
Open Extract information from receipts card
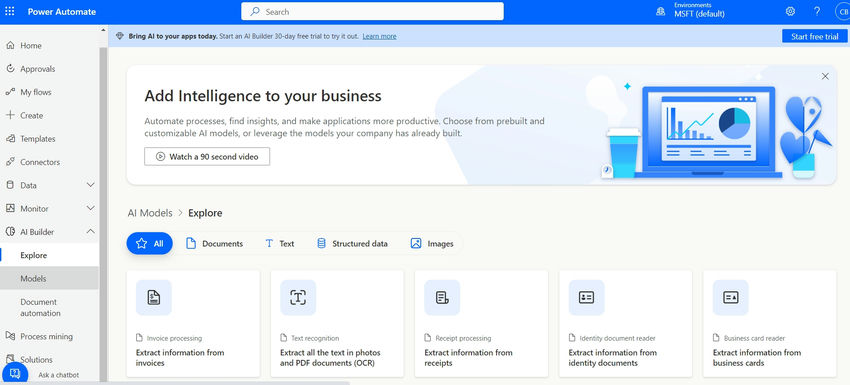click(481, 323)
